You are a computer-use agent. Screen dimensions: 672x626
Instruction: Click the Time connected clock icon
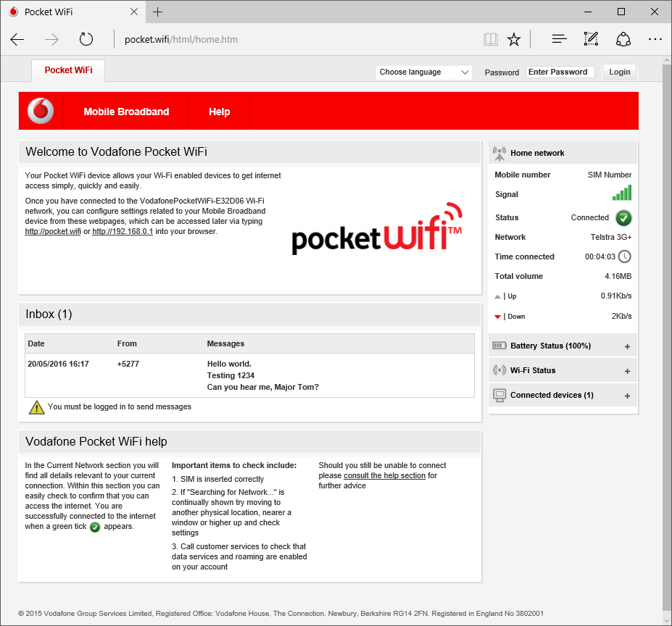[625, 256]
